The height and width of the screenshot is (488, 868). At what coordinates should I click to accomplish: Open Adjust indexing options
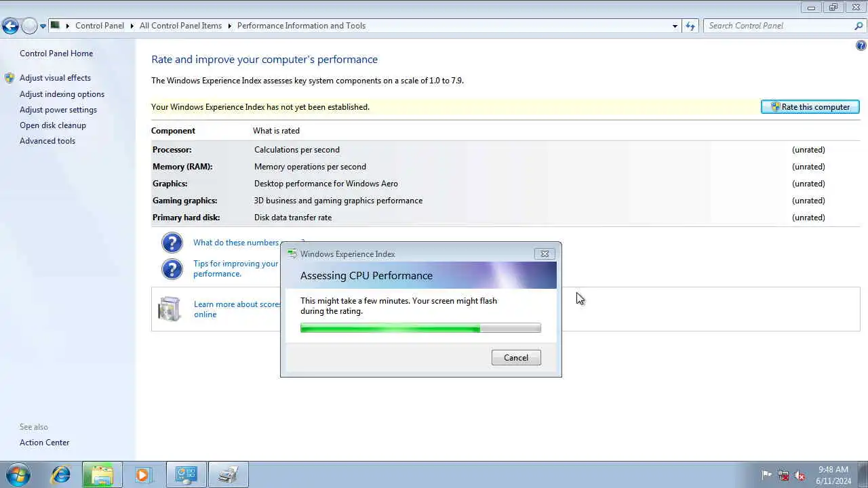click(x=62, y=94)
